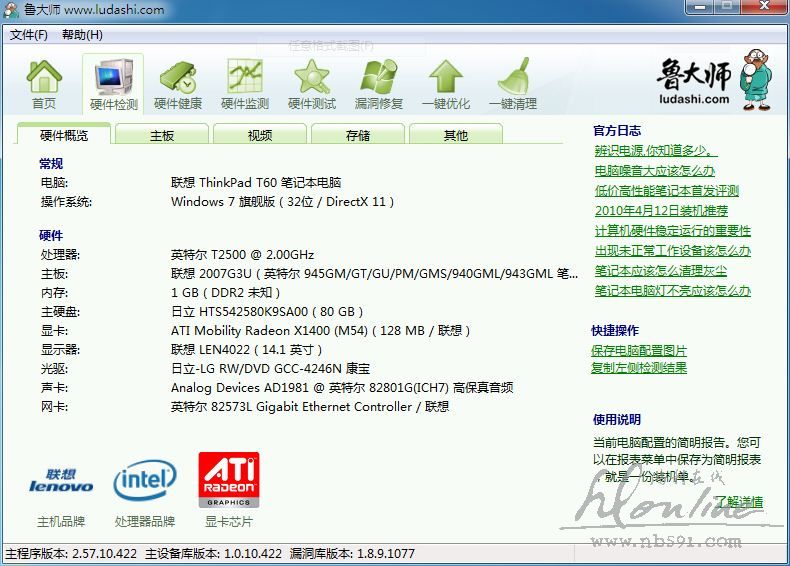Click the 复制左侧检测结果 link
Screen dimensions: 790x566
point(639,368)
